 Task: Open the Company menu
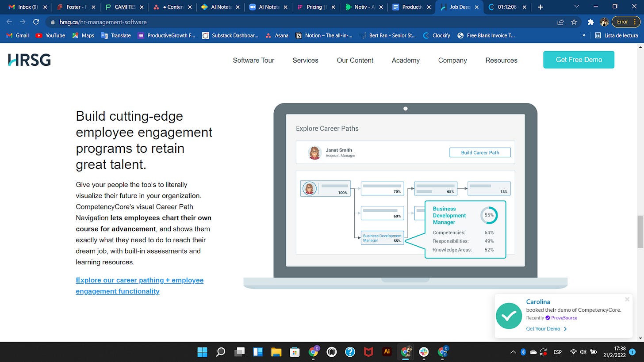(x=452, y=60)
